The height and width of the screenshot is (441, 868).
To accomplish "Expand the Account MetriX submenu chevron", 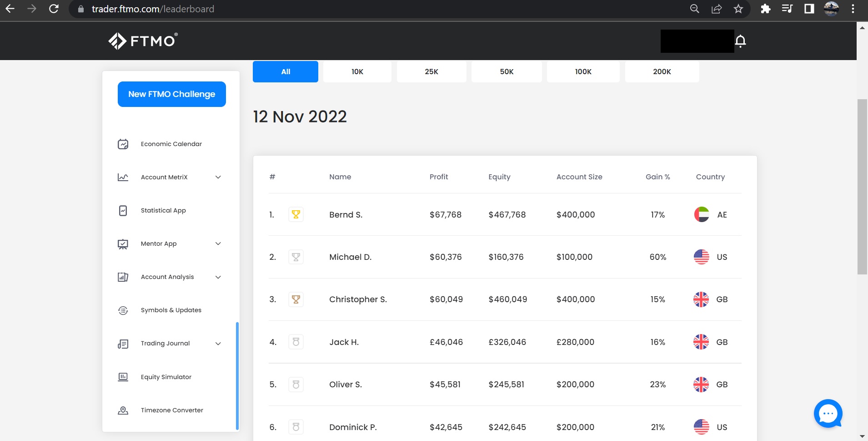I will tap(218, 177).
